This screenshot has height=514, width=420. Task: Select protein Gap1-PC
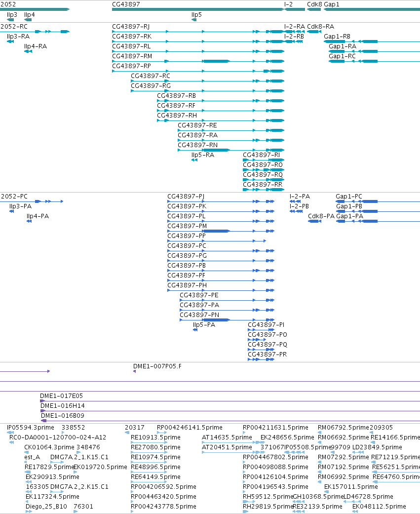[x=378, y=201]
